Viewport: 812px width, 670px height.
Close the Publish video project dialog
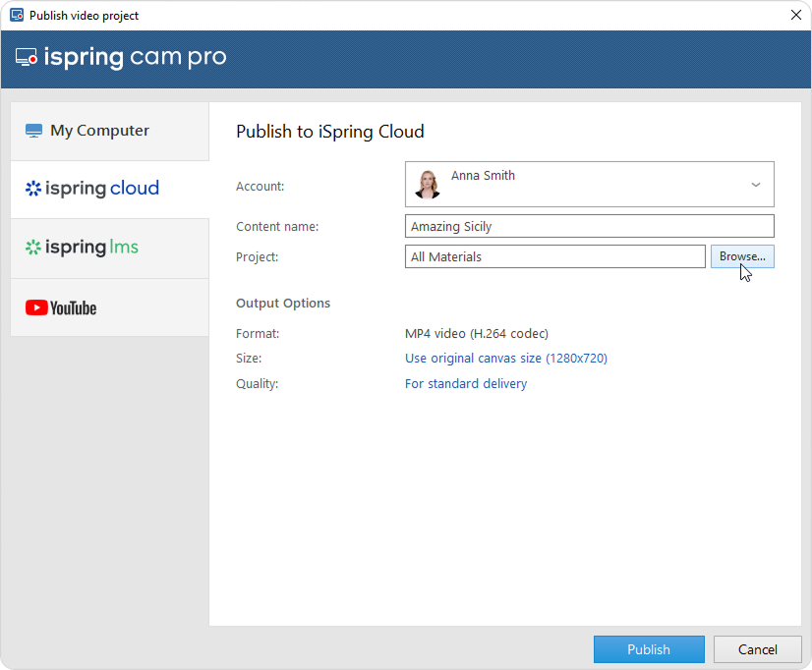click(795, 15)
